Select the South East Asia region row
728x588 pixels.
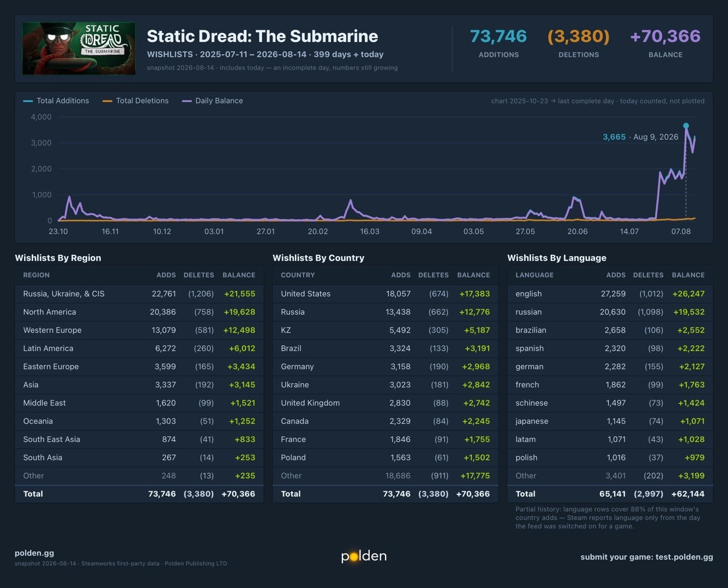coord(139,440)
